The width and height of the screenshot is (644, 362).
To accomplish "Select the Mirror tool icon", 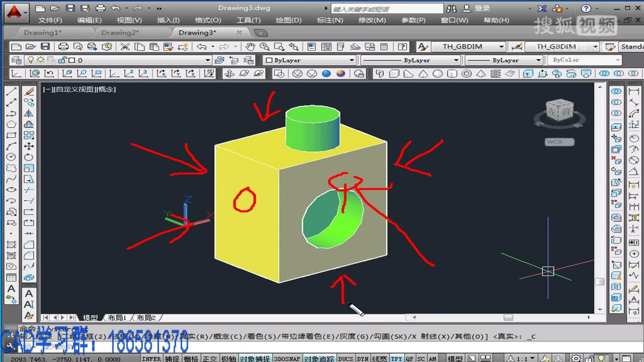I will (29, 113).
